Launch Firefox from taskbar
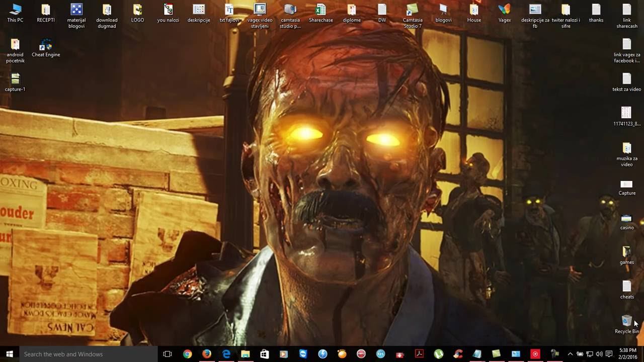The width and height of the screenshot is (644, 362). coord(207,354)
